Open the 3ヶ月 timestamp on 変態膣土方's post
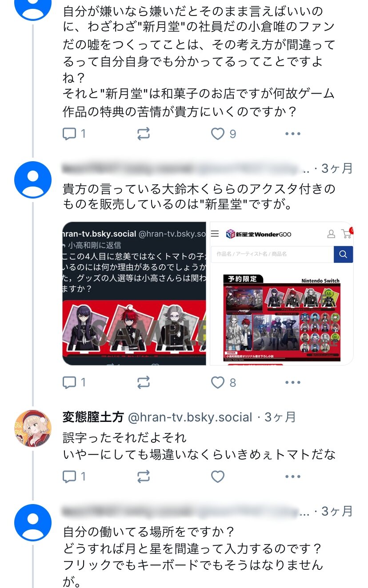This screenshot has height=588, width=368. coord(280,417)
